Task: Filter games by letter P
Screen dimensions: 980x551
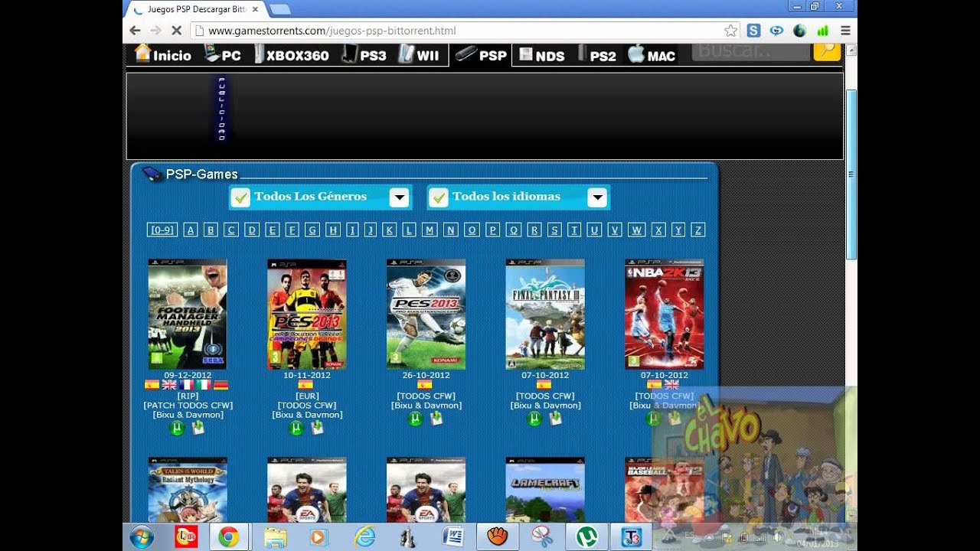Action: pos(493,230)
